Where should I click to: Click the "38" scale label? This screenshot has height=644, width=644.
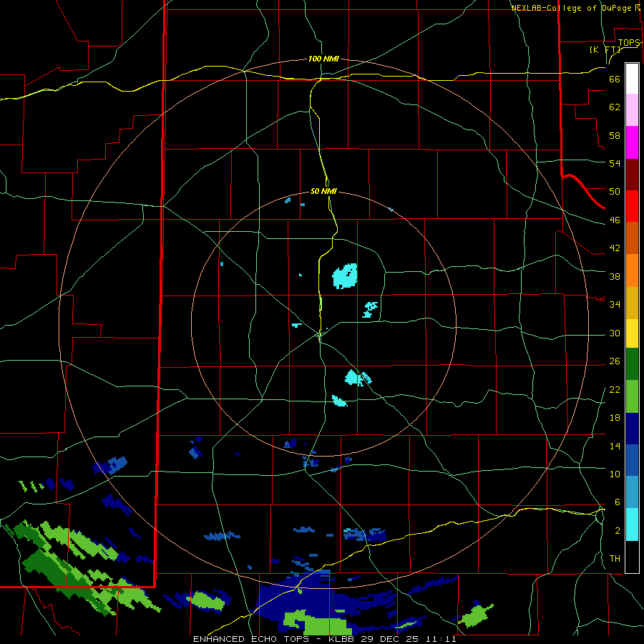(x=615, y=276)
